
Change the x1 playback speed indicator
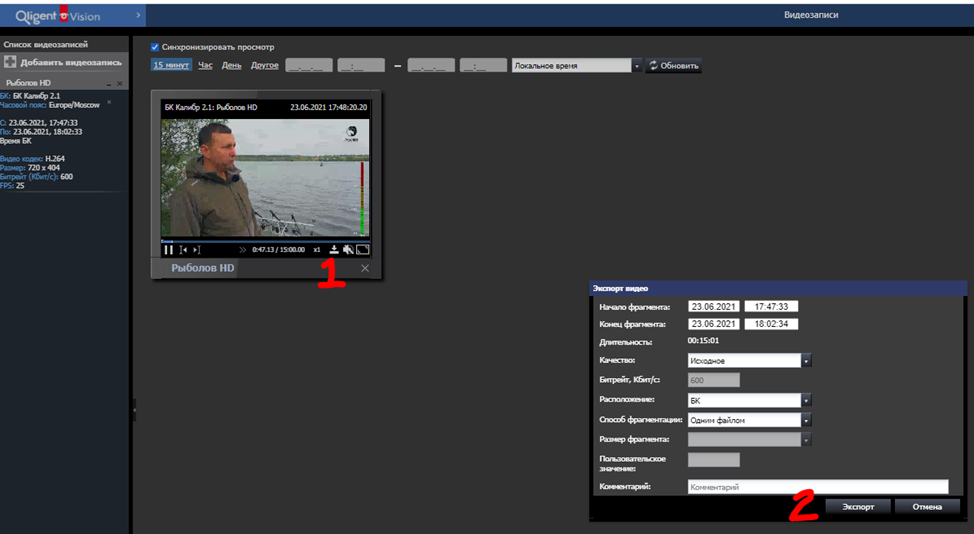point(317,250)
